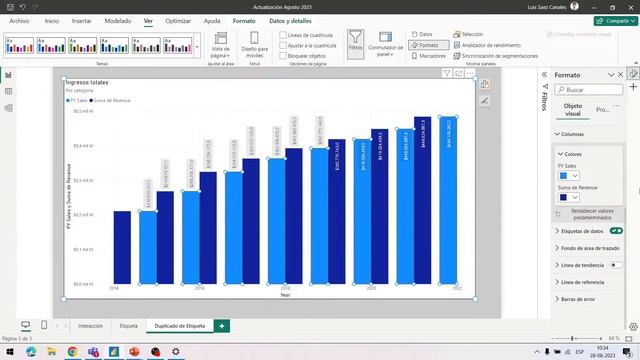Image resolution: width=640 pixels, height=360 pixels.
Task: Click the format visual icon on right rail
Action: click(x=633, y=73)
